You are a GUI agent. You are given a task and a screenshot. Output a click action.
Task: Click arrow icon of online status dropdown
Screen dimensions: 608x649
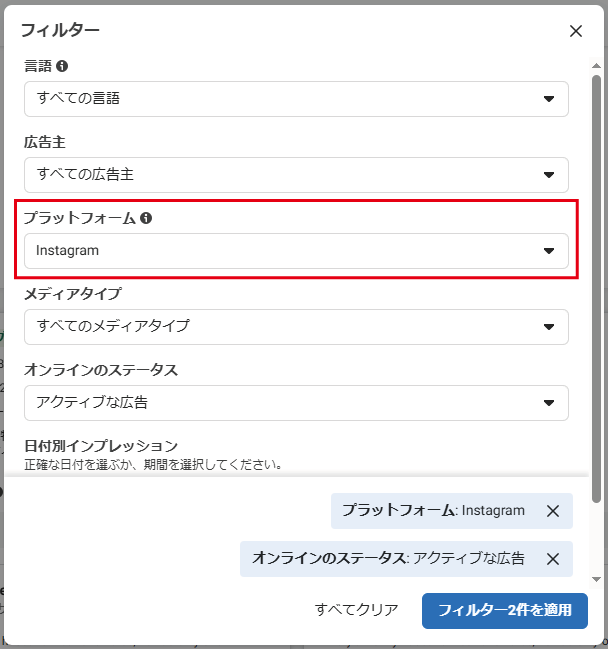[x=548, y=403]
